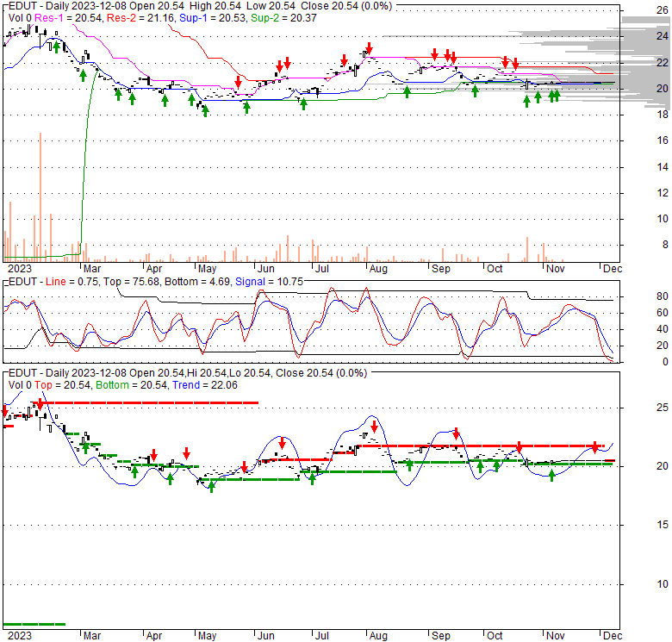Click the 2023-12-08 date in top chart header
This screenshot has height=642, width=672.
click(x=98, y=6)
